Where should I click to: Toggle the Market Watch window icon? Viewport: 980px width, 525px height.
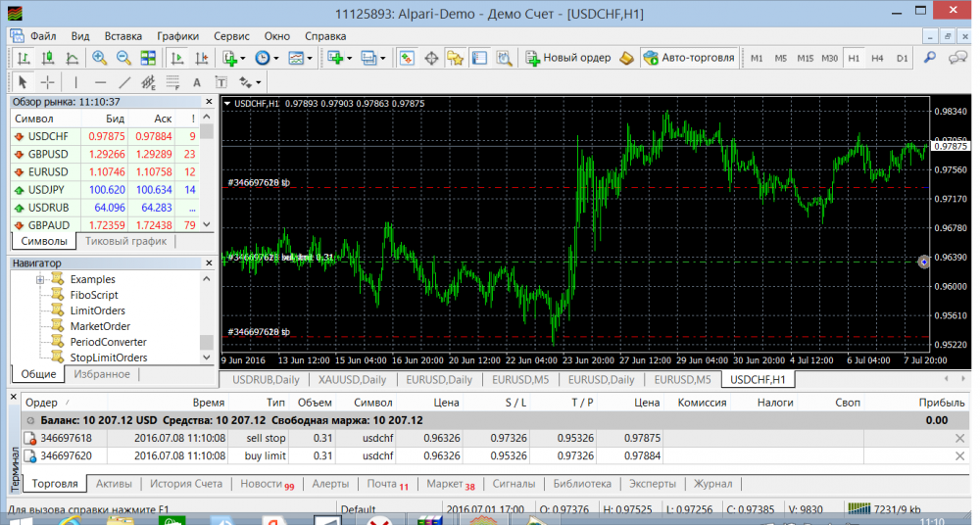click(x=407, y=58)
